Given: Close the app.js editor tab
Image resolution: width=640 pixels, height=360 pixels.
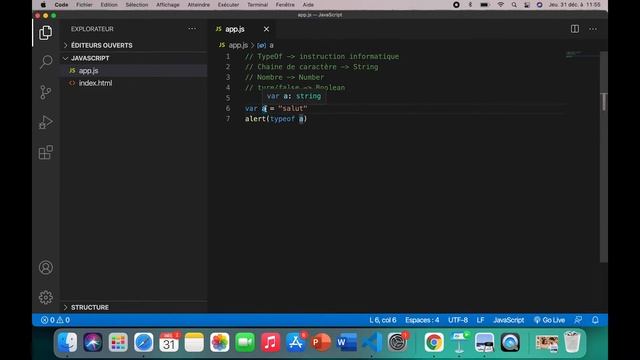Looking at the screenshot, I should tap(266, 29).
